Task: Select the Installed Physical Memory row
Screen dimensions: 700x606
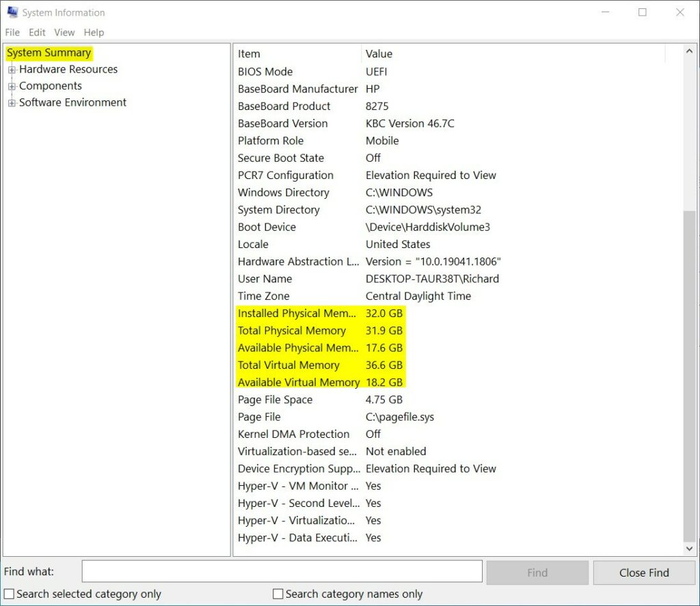Action: (297, 314)
